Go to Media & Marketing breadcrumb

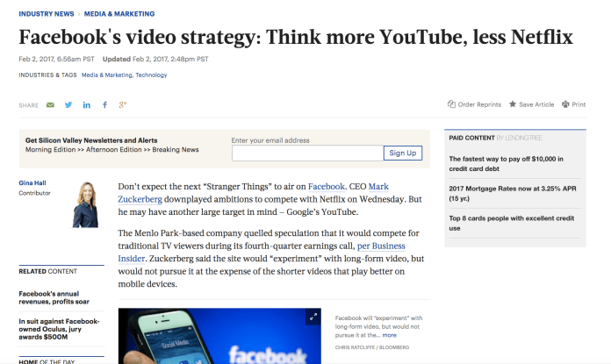click(x=121, y=14)
